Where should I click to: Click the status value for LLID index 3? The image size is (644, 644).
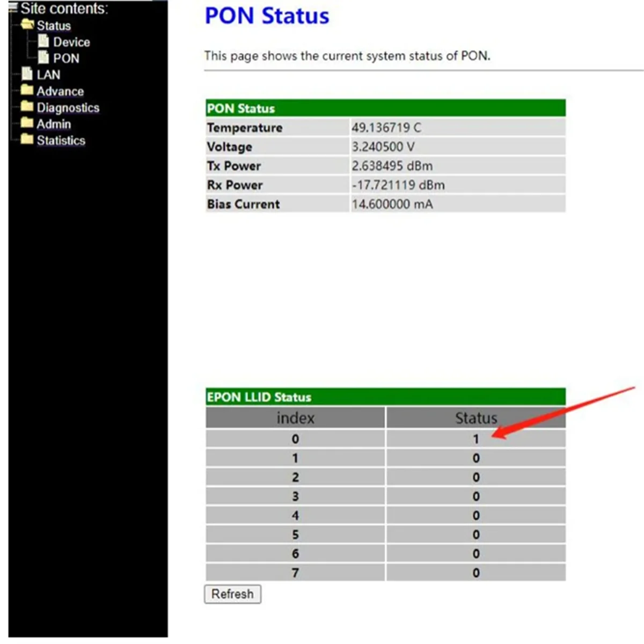pos(476,496)
